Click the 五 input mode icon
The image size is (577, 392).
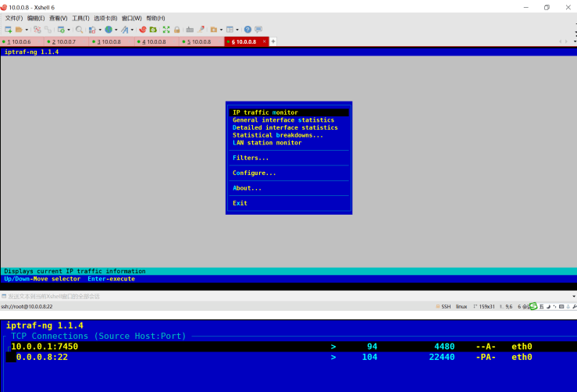click(541, 306)
